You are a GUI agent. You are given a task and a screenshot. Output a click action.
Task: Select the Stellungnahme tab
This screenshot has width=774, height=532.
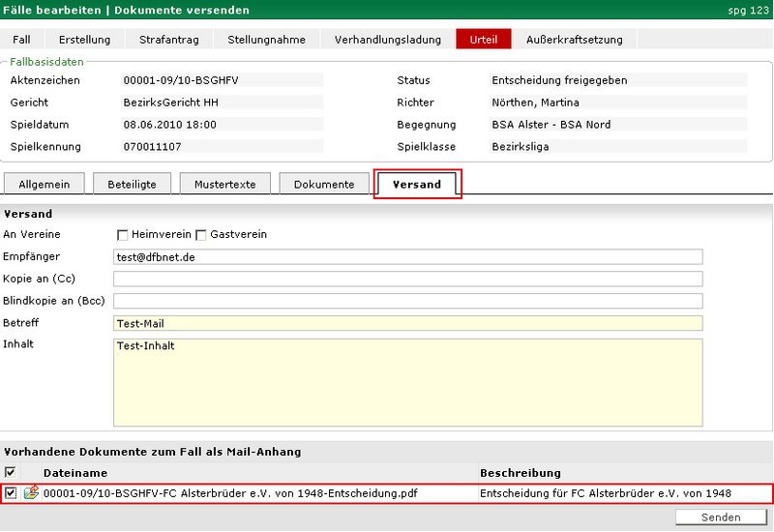point(266,40)
